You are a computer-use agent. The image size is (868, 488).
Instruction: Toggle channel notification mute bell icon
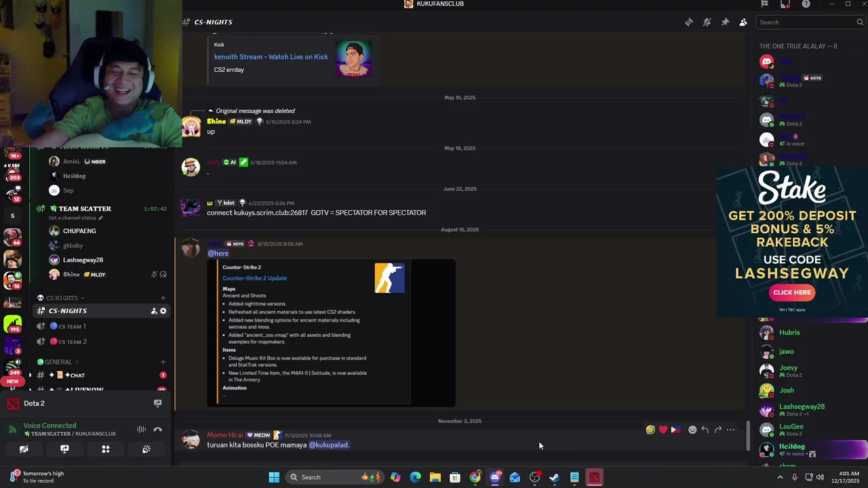pos(707,22)
